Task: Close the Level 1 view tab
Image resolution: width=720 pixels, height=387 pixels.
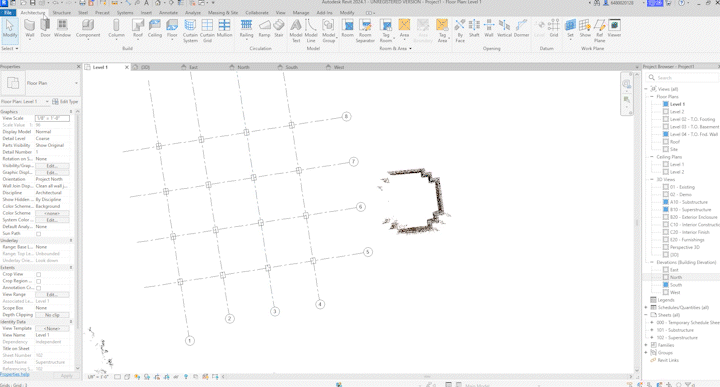Action: [x=127, y=67]
